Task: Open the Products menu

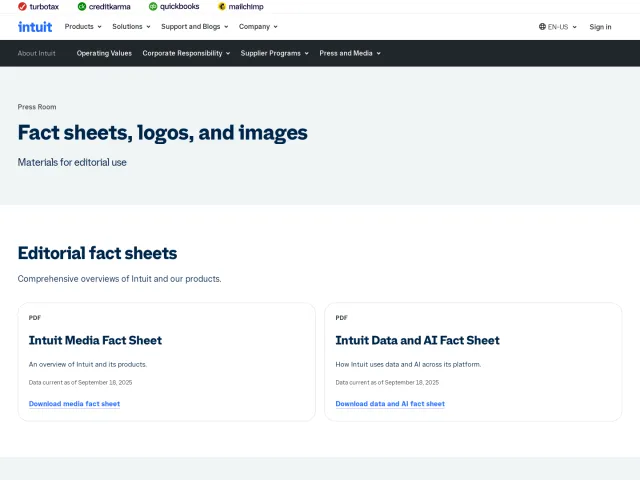Action: point(83,27)
